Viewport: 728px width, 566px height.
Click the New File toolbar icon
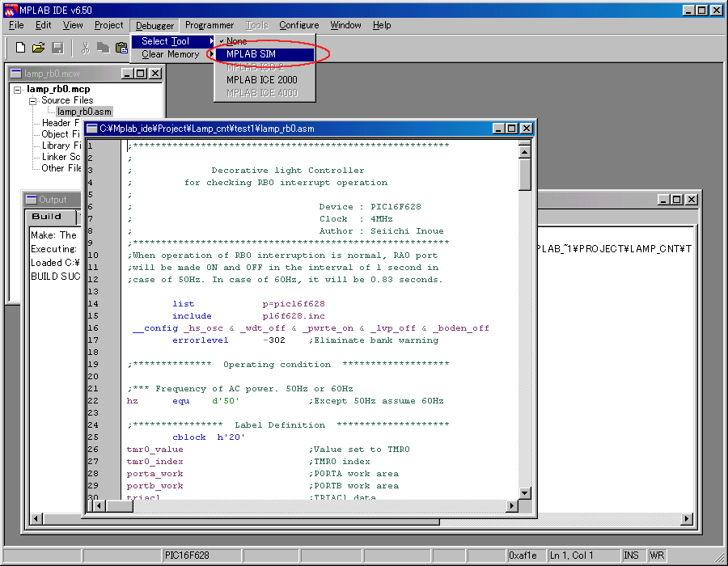pos(20,48)
